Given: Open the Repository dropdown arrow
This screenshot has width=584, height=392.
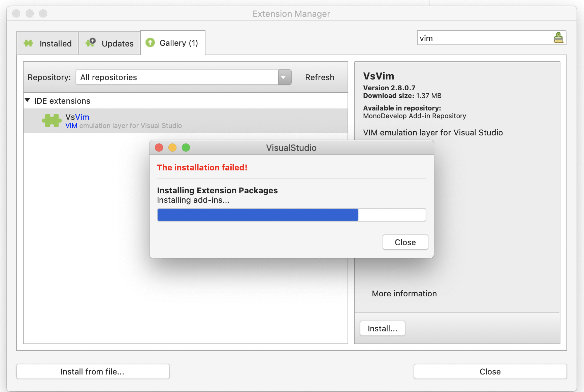Looking at the screenshot, I should click(285, 77).
